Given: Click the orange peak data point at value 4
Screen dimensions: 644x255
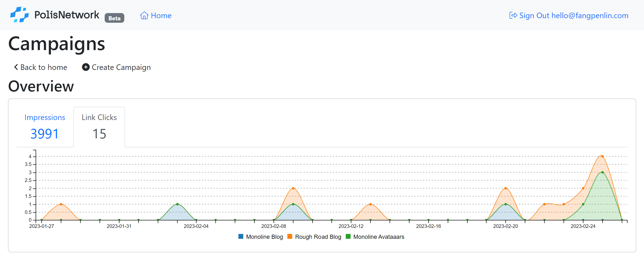Looking at the screenshot, I should point(603,156).
